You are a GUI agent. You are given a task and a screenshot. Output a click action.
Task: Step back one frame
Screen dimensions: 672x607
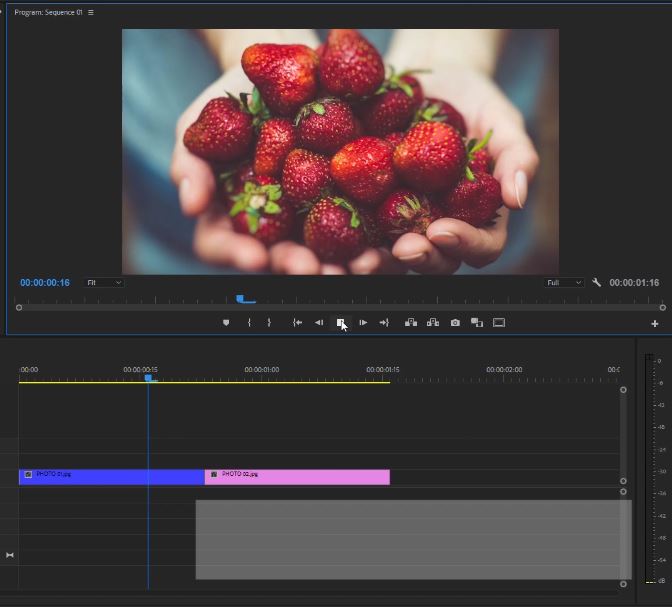[319, 323]
